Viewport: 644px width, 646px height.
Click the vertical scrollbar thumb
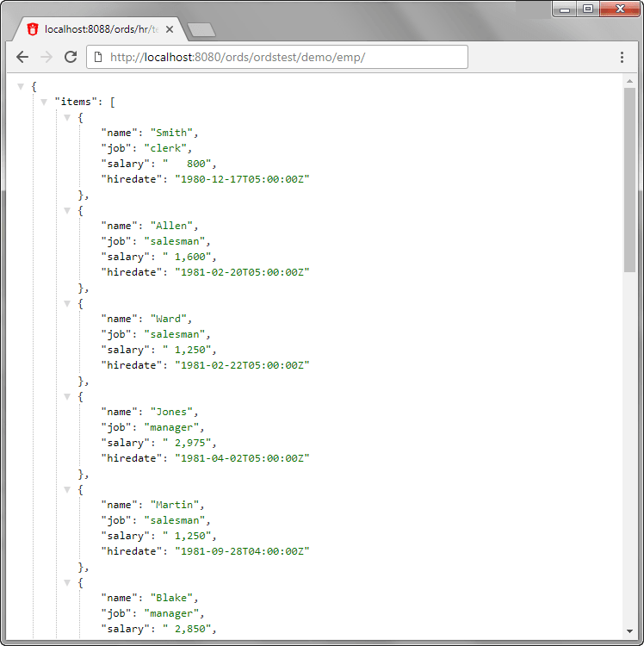[629, 180]
